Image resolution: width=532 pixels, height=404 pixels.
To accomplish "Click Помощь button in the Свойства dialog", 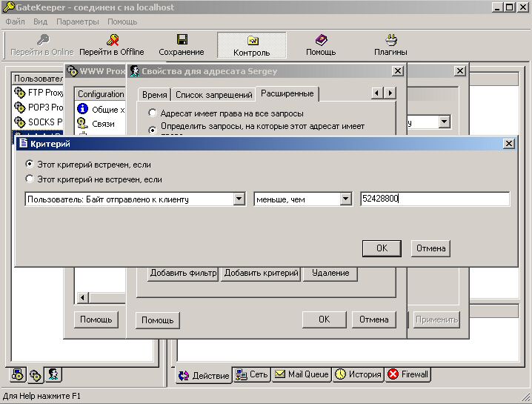I will pos(157,320).
